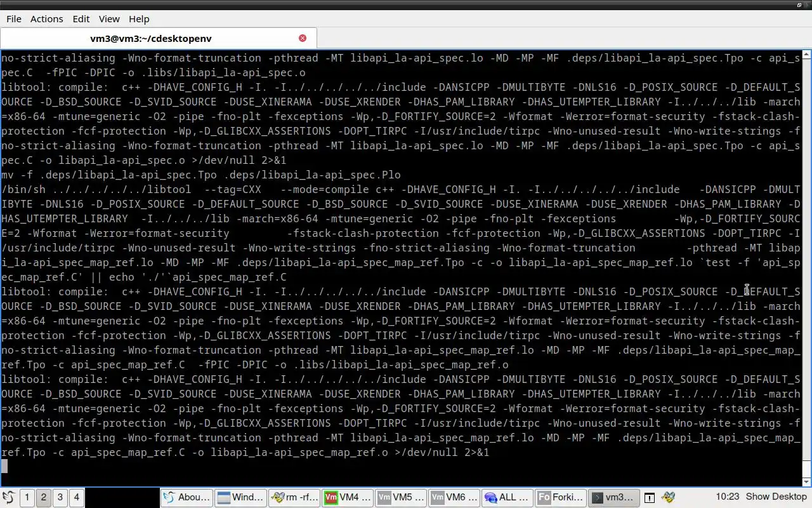Click the terminal cursor block
Image resolution: width=812 pixels, height=508 pixels.
point(4,467)
